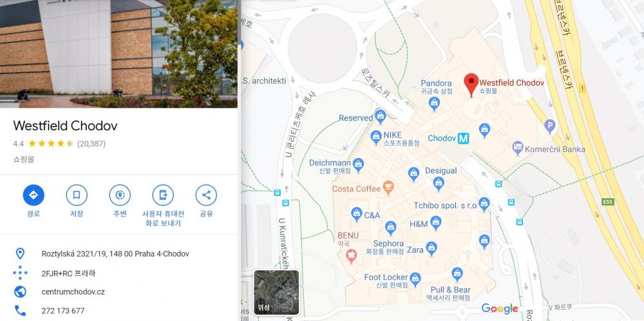644x321 pixels.
Task: Click the blue Directions (경로) icon
Action: click(x=33, y=195)
